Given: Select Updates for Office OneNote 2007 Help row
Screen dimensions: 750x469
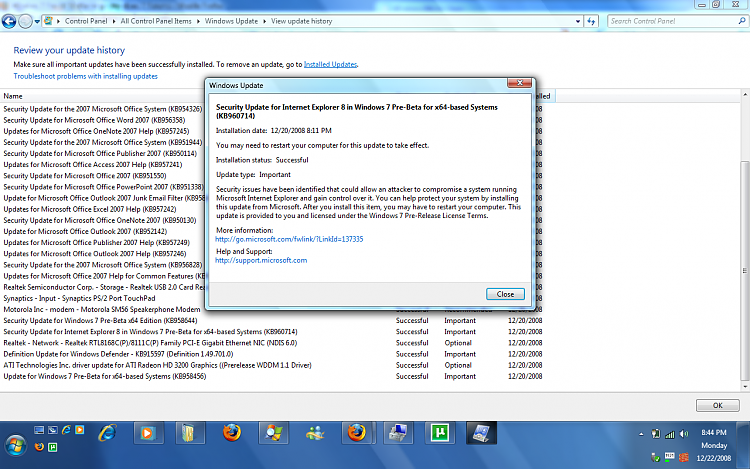Looking at the screenshot, I should click(96, 131).
